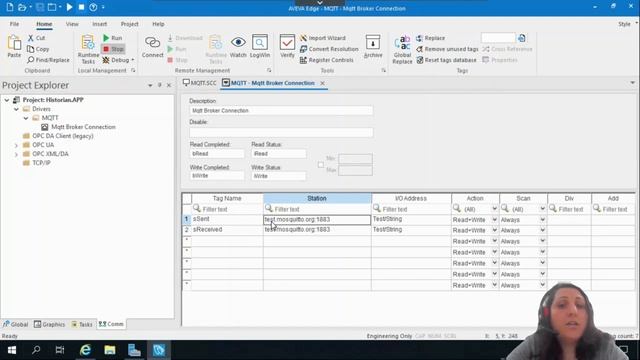Close the Project Explorer panel
Screen dimensions: 640x360
click(169, 85)
